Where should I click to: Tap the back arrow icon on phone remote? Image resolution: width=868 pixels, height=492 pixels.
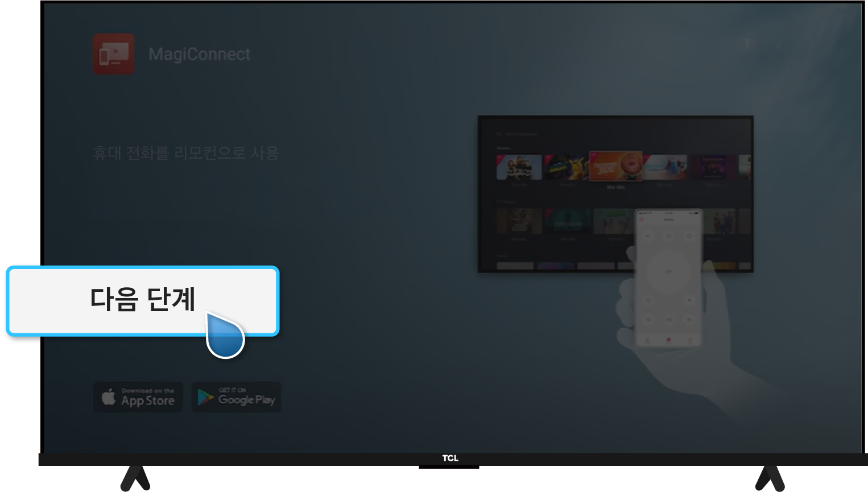tap(648, 300)
